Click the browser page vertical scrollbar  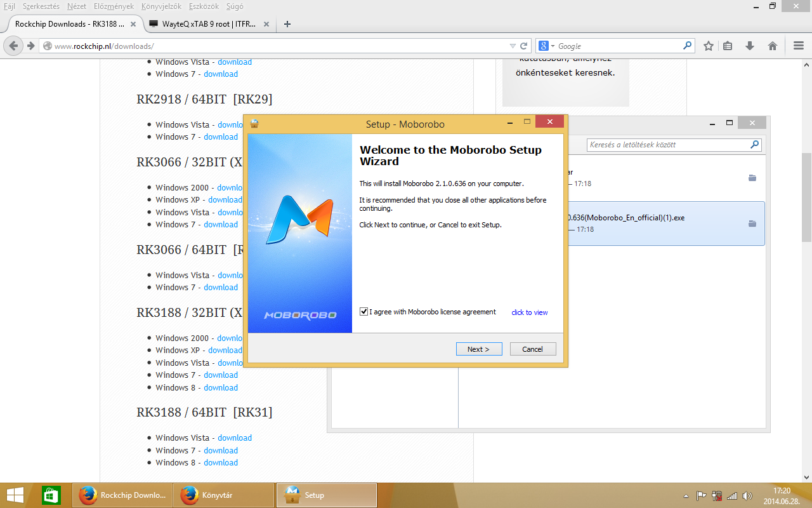(x=806, y=197)
